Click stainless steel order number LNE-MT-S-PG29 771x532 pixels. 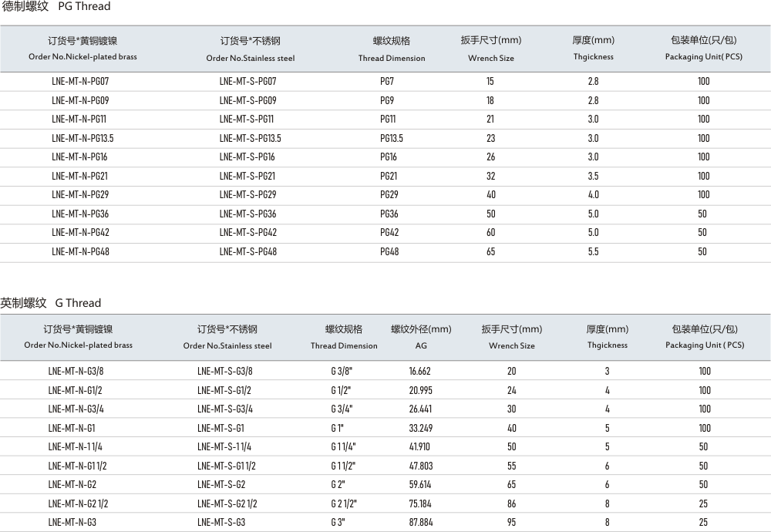[247, 195]
